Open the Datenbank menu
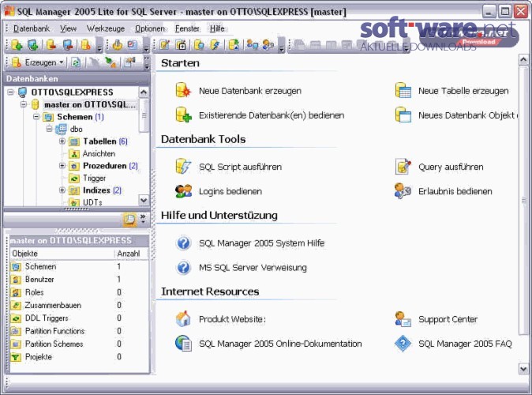 click(32, 28)
